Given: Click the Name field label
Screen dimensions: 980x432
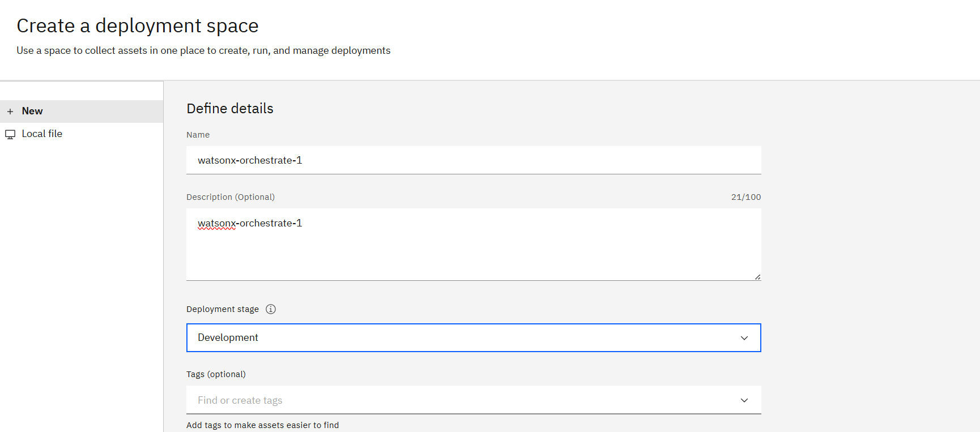Looking at the screenshot, I should coord(198,135).
